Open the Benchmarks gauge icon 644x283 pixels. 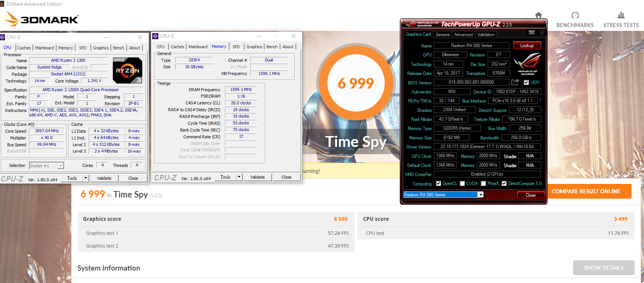click(575, 15)
